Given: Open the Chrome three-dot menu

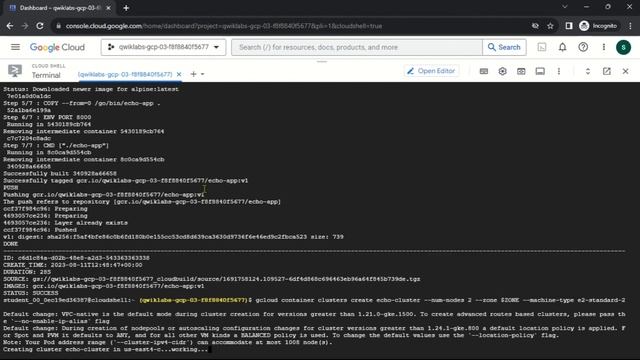Looking at the screenshot, I should click(x=630, y=26).
